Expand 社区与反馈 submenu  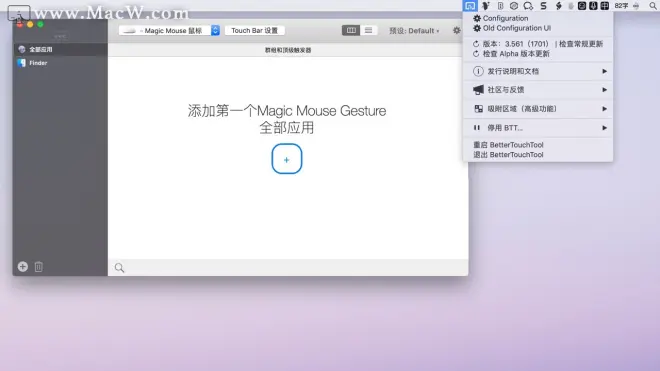click(538, 90)
